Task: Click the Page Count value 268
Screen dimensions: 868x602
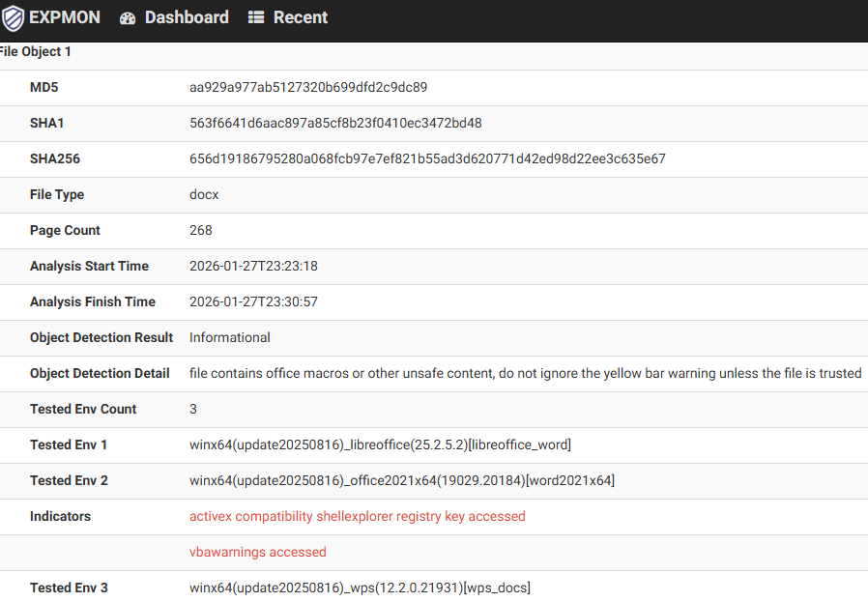Action: coord(200,230)
